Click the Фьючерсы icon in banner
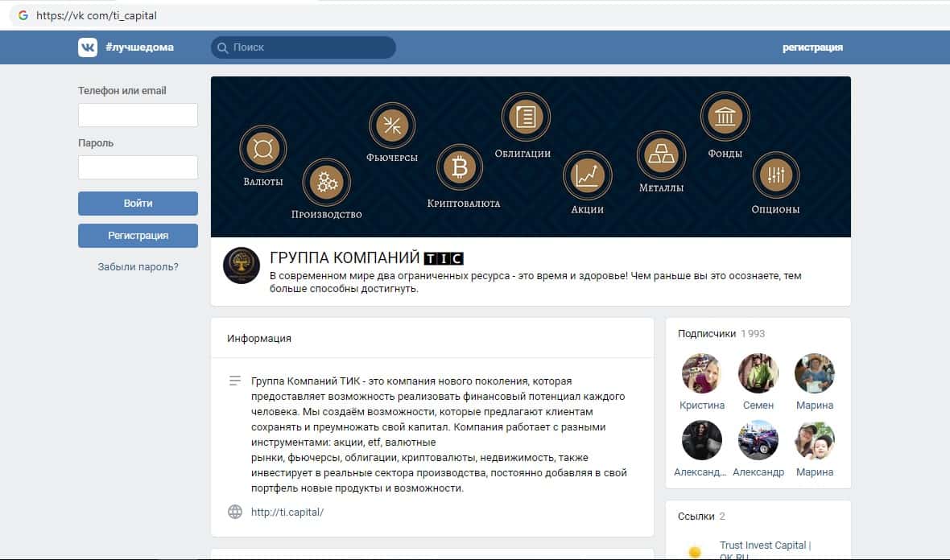This screenshot has height=560, width=950. coord(392,126)
